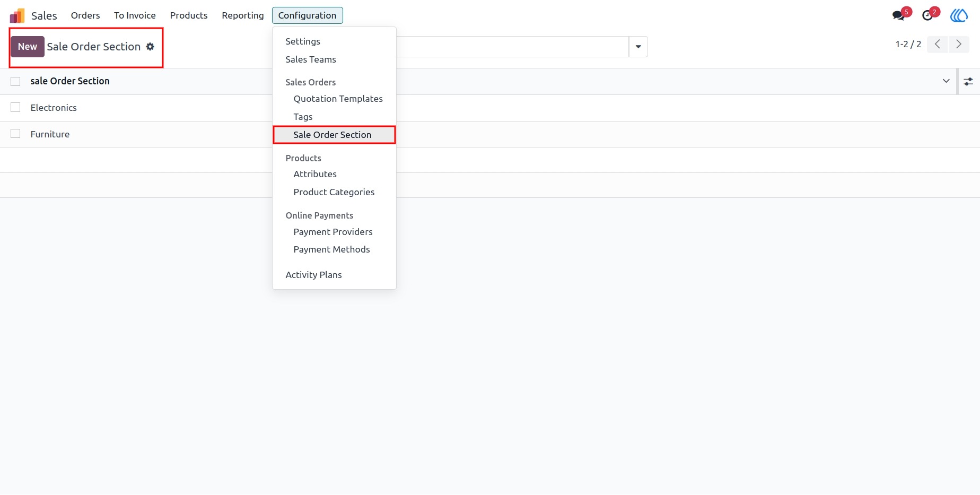Open optional columns adjust icon
The image size is (980, 495).
tap(968, 81)
